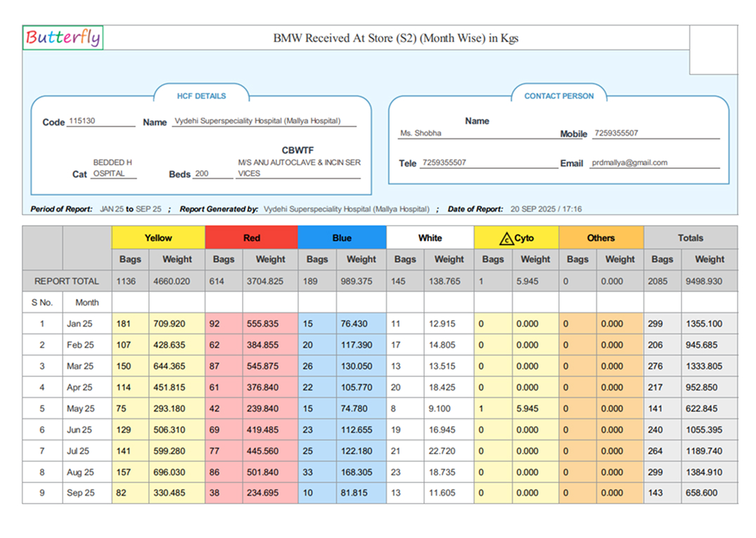Select the REPORT TOTAL row
756x538 pixels.
coord(67,281)
